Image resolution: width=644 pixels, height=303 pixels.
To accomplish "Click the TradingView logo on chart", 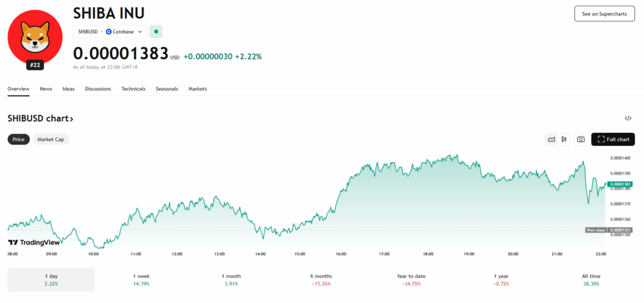I will click(34, 242).
